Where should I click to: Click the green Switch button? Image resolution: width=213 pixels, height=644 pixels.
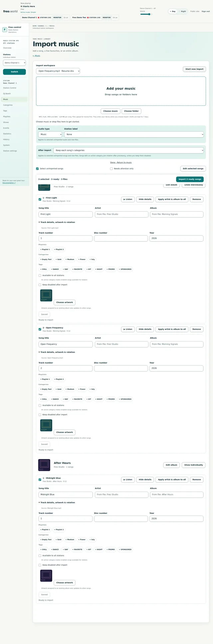tap(14, 72)
